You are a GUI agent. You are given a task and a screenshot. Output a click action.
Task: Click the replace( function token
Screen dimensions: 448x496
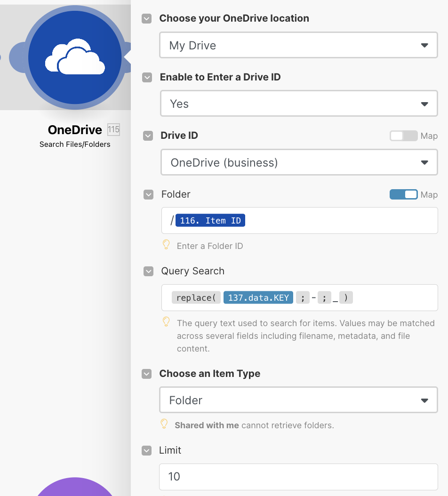click(196, 298)
